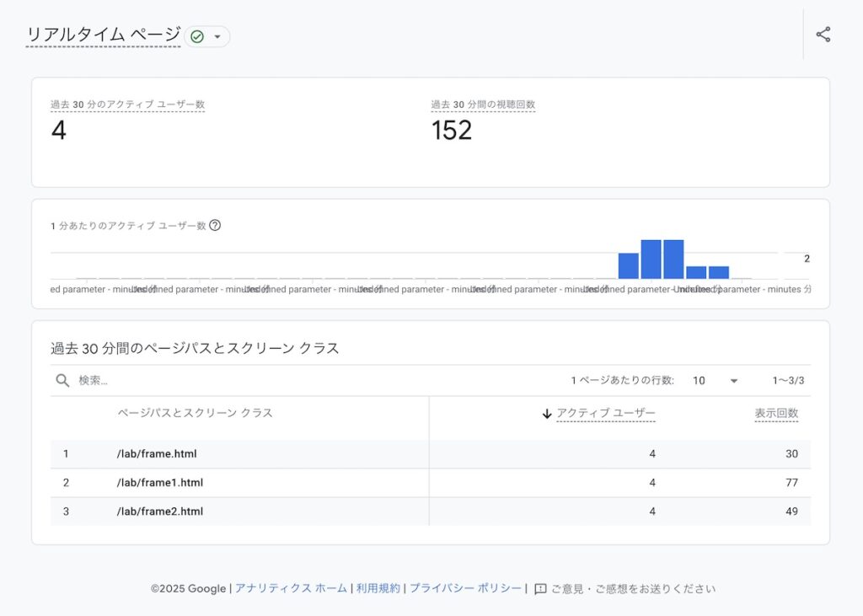Viewport: 863px width, 616px height.
Task: Click the feedback speech bubble icon in footer
Action: click(x=540, y=589)
